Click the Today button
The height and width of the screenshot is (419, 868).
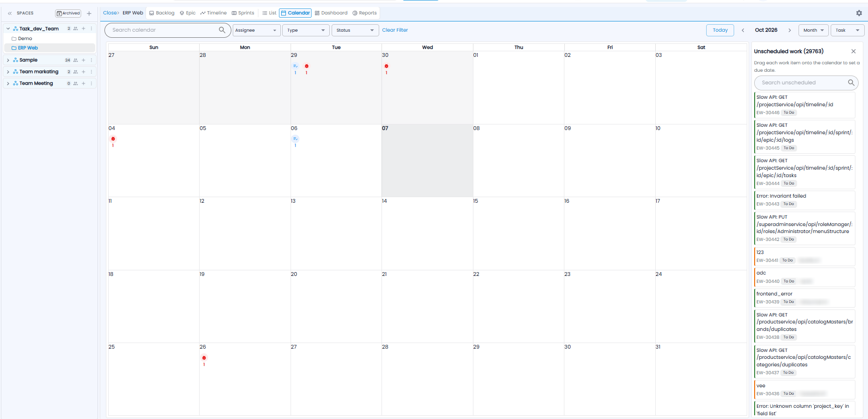(x=720, y=30)
